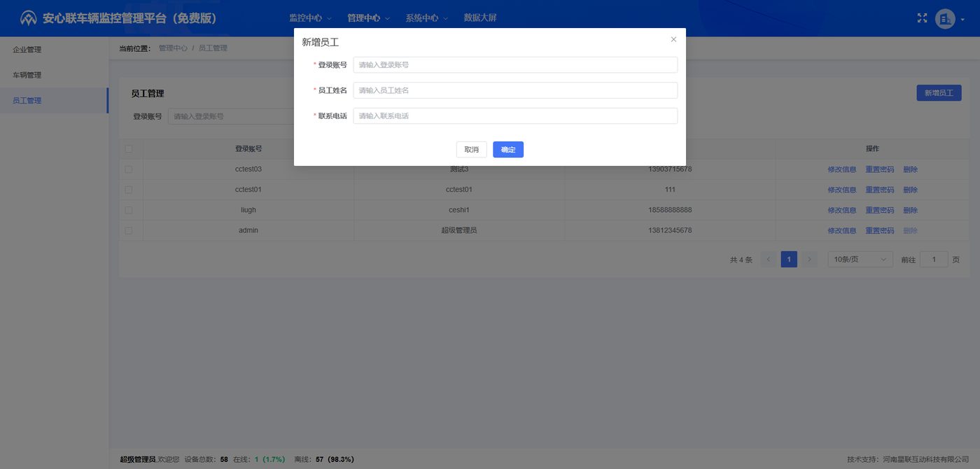980x469 pixels.
Task: Check the row checkbox for cctest01
Action: [128, 190]
